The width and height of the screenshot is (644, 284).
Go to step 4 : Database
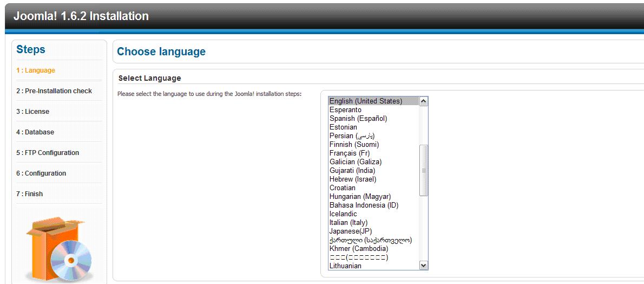coord(35,132)
